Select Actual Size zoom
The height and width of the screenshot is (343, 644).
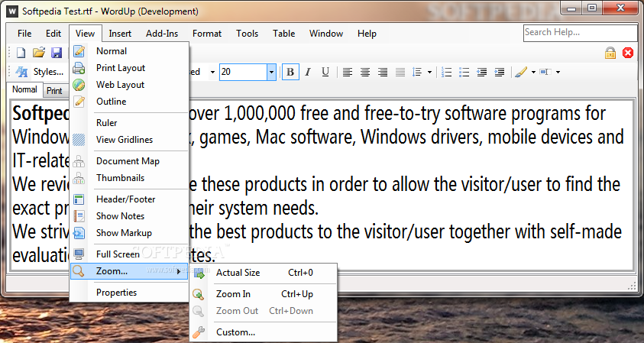click(264, 273)
